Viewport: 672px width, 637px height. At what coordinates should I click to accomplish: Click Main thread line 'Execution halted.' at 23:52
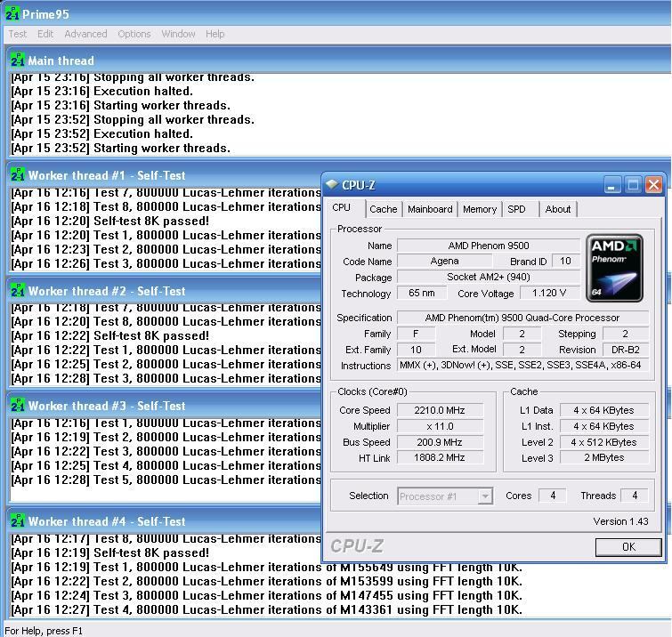[102, 133]
